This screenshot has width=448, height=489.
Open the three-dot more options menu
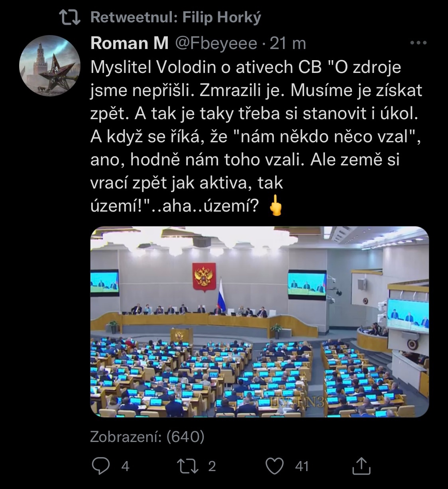click(x=419, y=43)
